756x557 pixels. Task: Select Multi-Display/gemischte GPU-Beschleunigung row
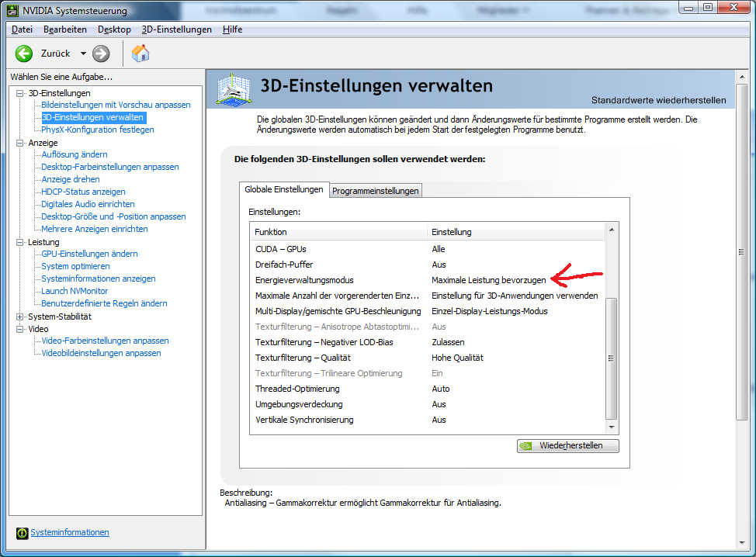[427, 311]
